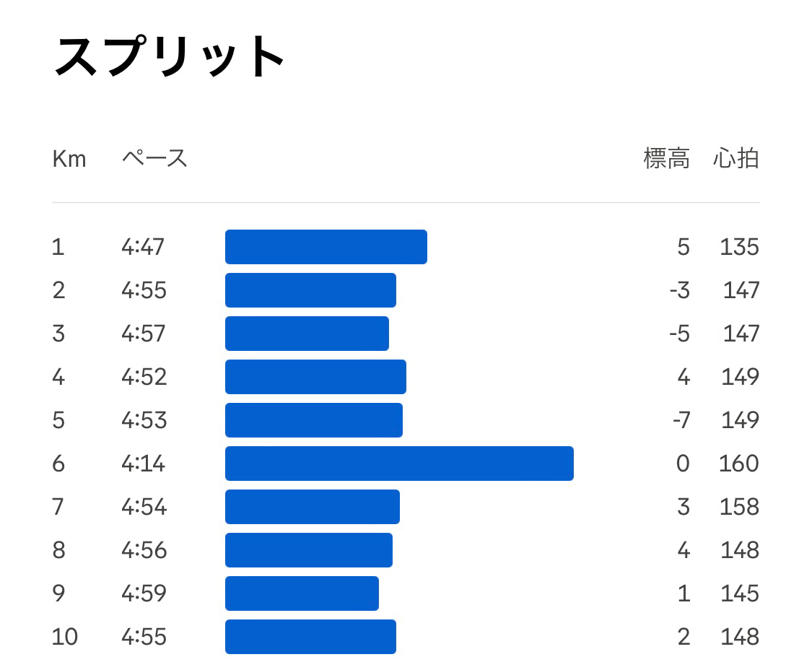Viewport: 812px width, 670px height.
Task: Click the ペース column header
Action: (154, 158)
